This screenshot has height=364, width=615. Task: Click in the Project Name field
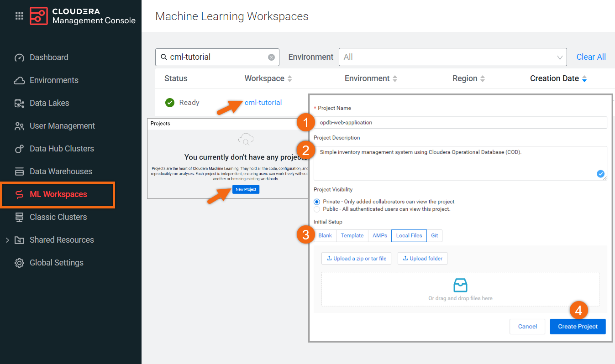(x=460, y=122)
